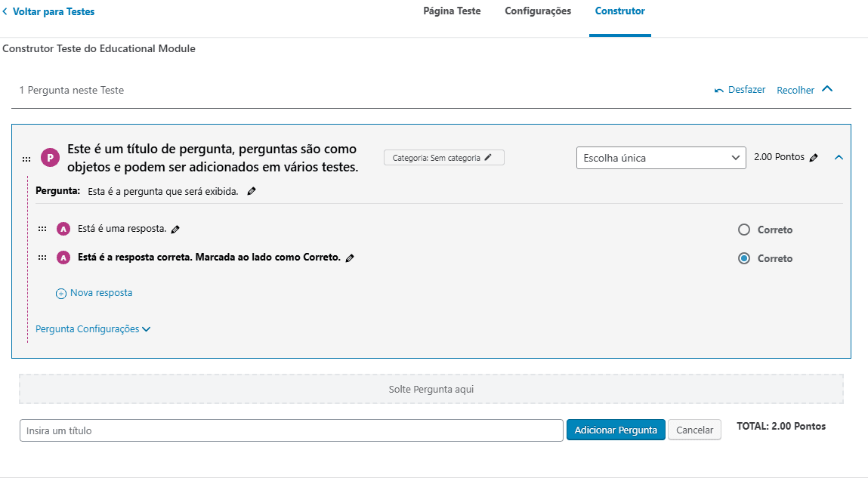Click the '1 Pergunta neste Teste' text
The width and height of the screenshot is (868, 478).
click(x=72, y=90)
